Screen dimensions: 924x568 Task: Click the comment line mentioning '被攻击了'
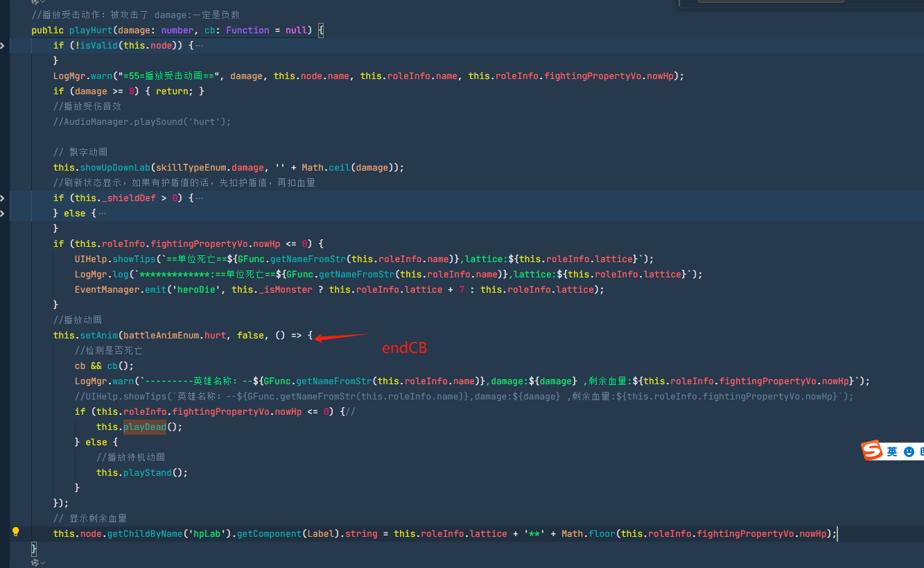click(136, 15)
